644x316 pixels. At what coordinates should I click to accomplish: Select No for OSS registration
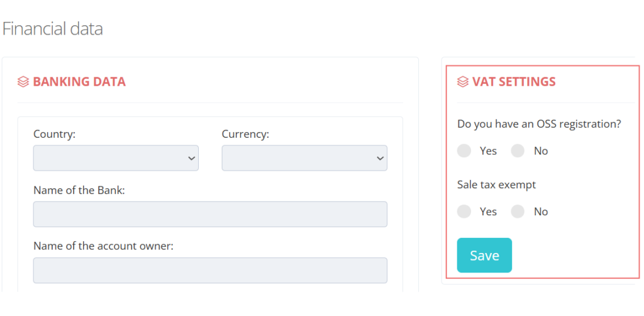pos(518,151)
